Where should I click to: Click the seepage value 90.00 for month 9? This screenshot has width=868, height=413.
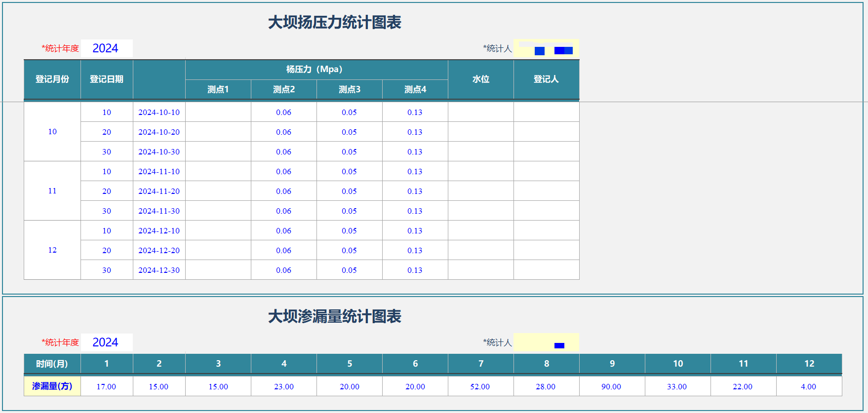611,387
